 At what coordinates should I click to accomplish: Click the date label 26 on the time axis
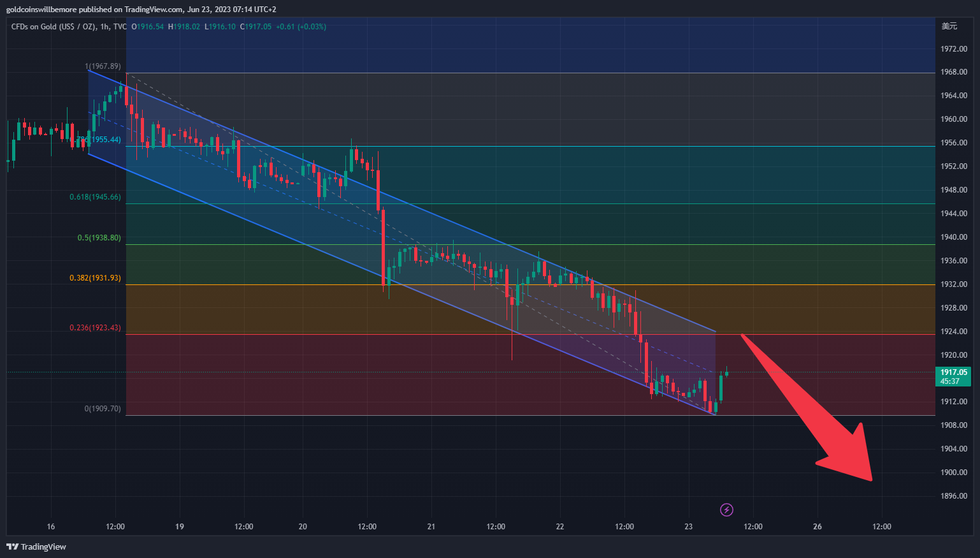click(818, 527)
